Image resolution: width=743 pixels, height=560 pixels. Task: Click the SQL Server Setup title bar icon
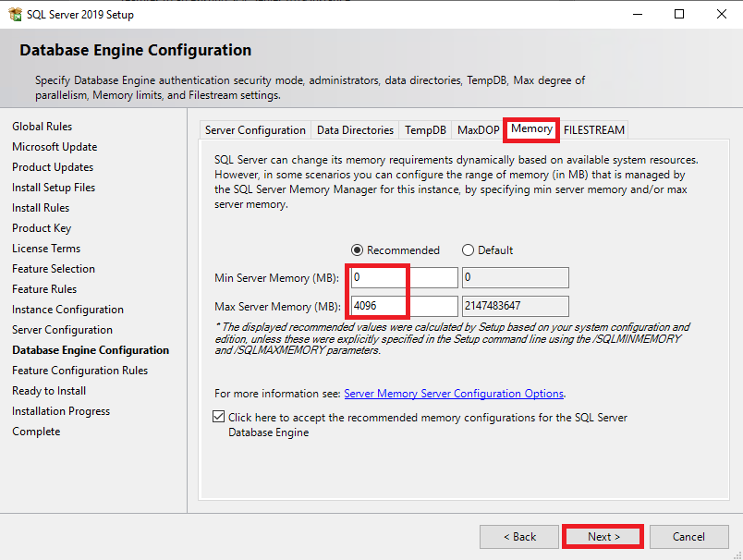coord(15,14)
